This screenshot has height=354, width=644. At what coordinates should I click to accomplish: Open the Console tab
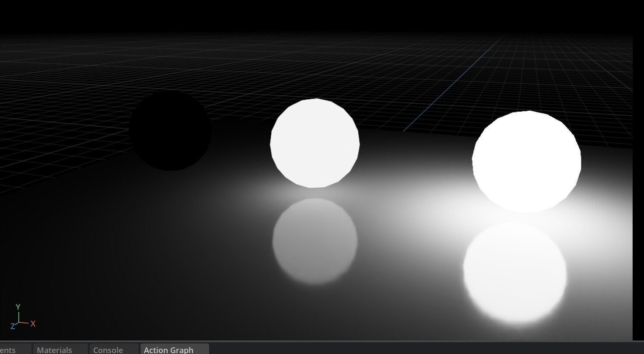108,350
